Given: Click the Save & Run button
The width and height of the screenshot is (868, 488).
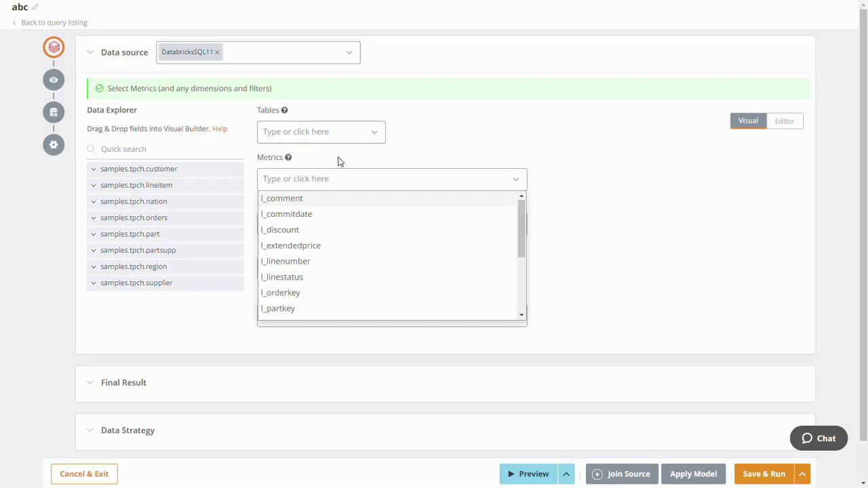Looking at the screenshot, I should point(764,474).
